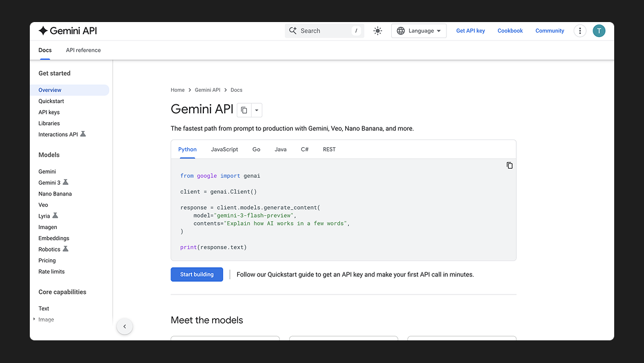
Task: Copy page with the icon beside title
Action: pyautogui.click(x=244, y=110)
